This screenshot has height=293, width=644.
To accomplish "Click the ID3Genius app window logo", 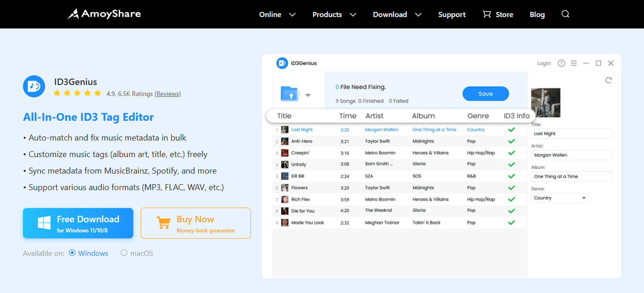I will point(282,63).
